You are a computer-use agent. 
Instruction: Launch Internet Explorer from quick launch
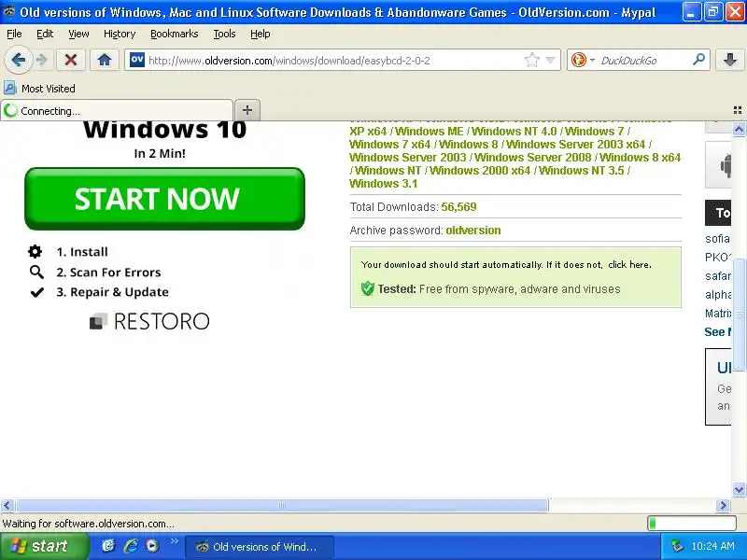point(131,546)
